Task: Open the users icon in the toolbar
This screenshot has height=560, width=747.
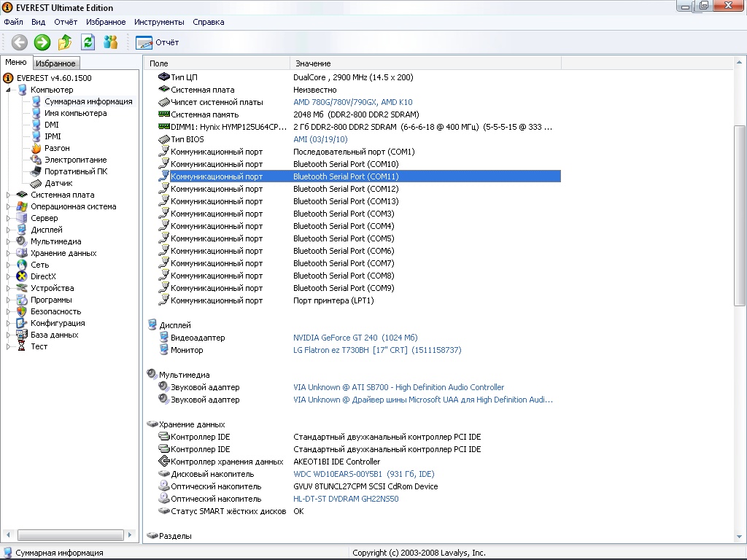Action: pyautogui.click(x=111, y=42)
